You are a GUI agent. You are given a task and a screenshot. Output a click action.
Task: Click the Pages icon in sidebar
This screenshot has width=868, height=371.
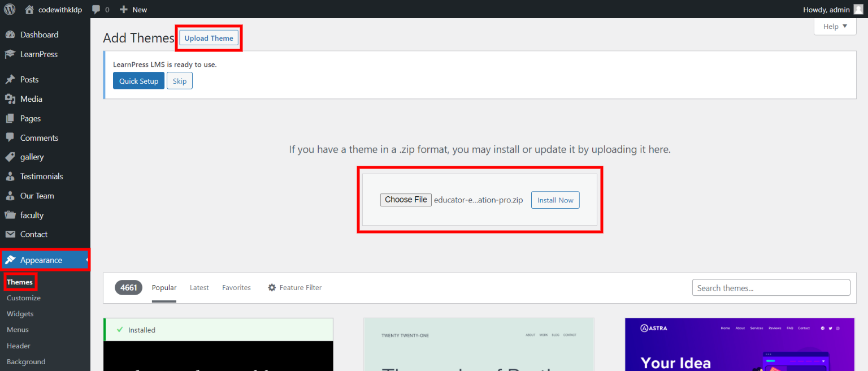point(10,118)
